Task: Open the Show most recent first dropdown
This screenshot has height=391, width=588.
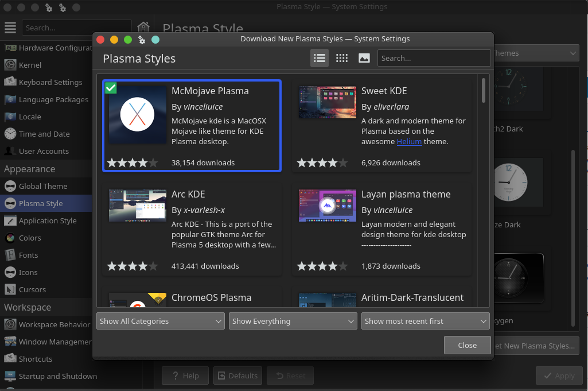Action: point(426,321)
